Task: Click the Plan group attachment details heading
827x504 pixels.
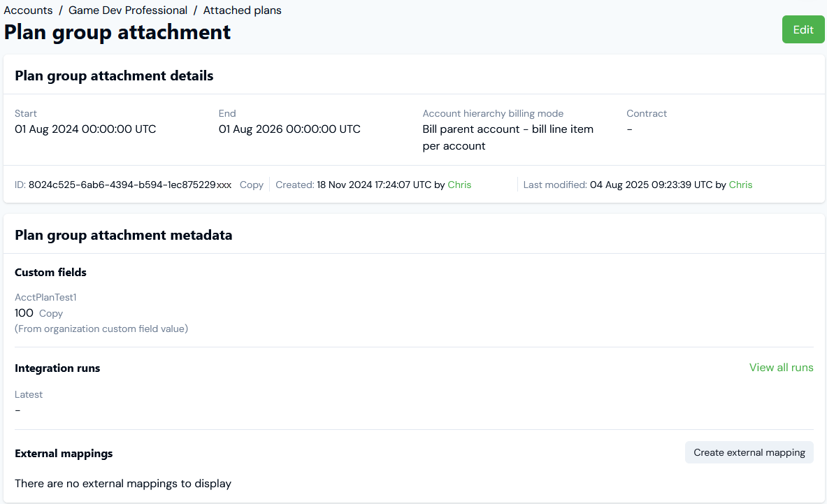Action: tap(114, 75)
